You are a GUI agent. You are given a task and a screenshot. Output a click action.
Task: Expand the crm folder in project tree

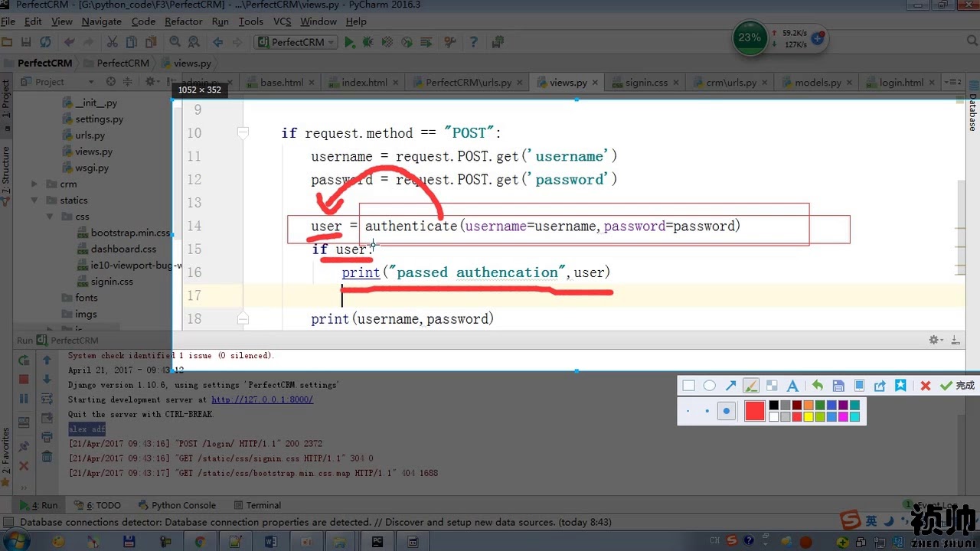[34, 184]
